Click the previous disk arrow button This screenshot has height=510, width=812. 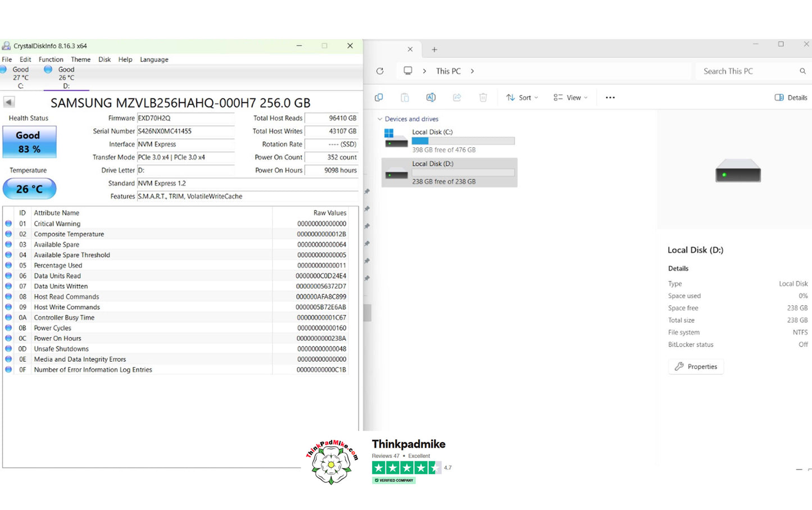point(9,102)
